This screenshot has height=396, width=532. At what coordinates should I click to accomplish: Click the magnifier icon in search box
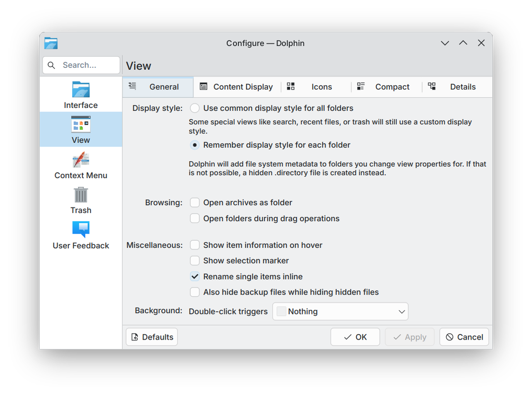pyautogui.click(x=51, y=65)
